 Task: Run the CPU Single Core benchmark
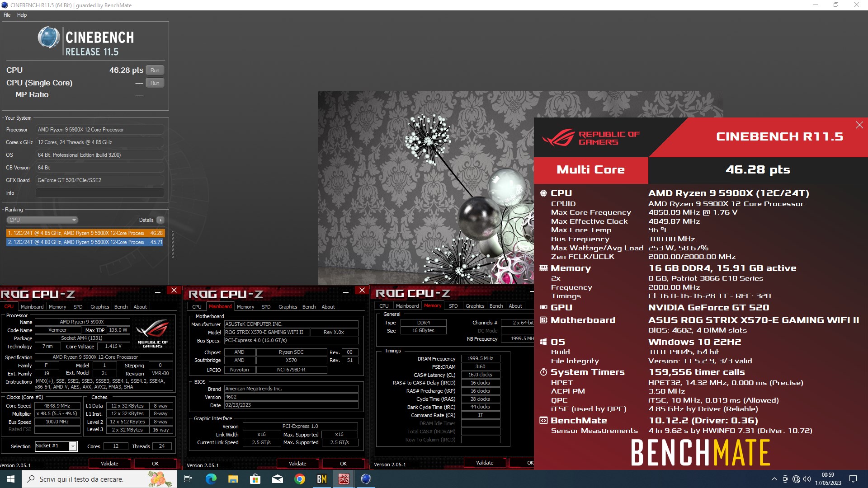click(x=155, y=83)
